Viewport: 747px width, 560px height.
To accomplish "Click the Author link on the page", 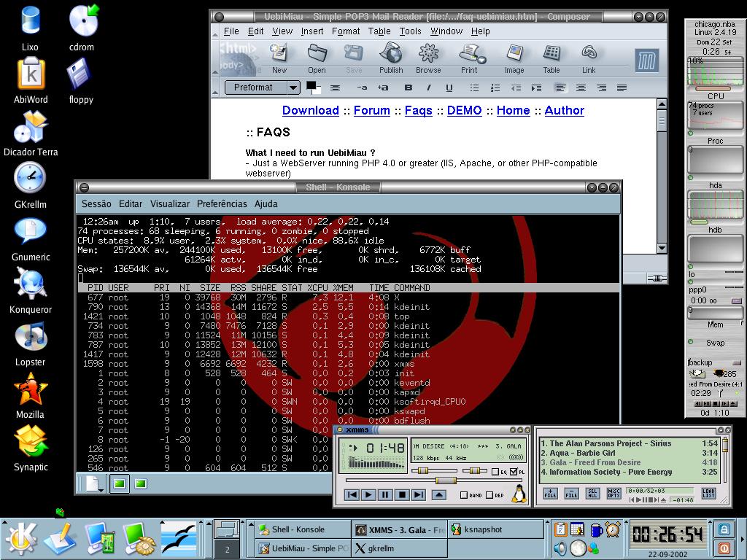I will (x=564, y=111).
